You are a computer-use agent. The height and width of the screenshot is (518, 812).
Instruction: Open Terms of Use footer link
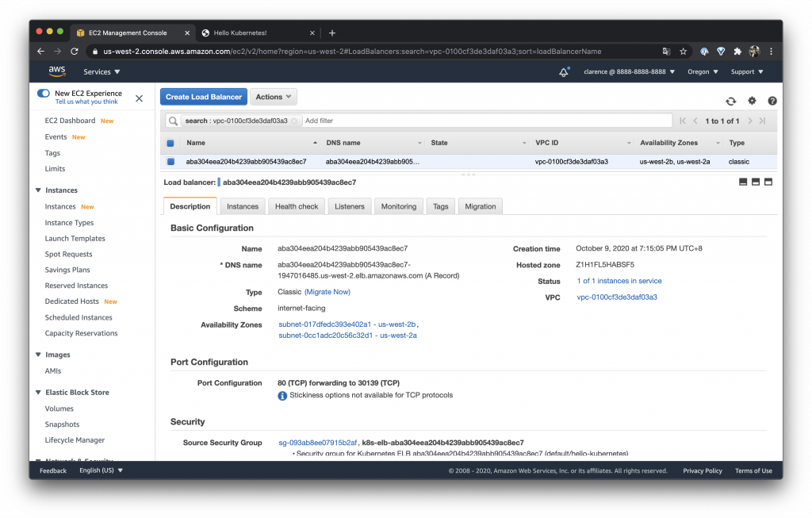click(753, 471)
